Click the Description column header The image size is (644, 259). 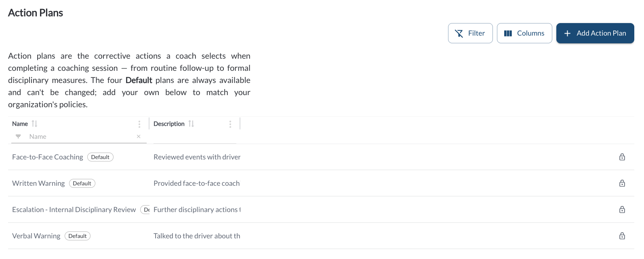click(169, 124)
